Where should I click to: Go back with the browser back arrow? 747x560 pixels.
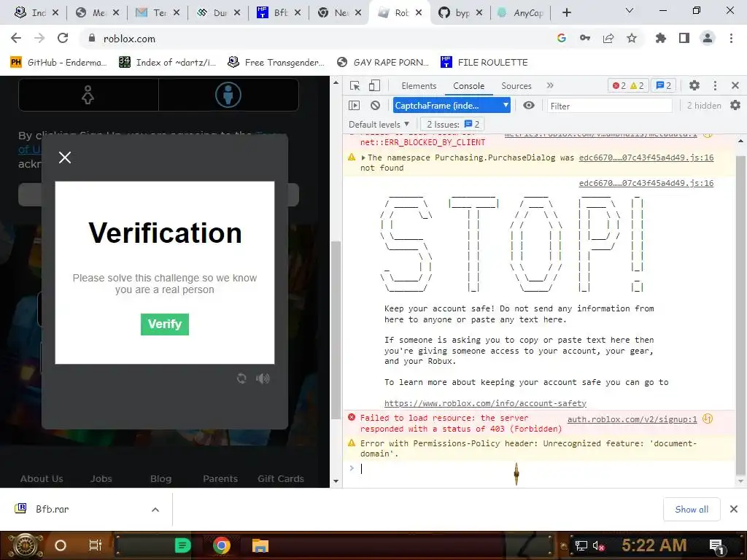16,38
